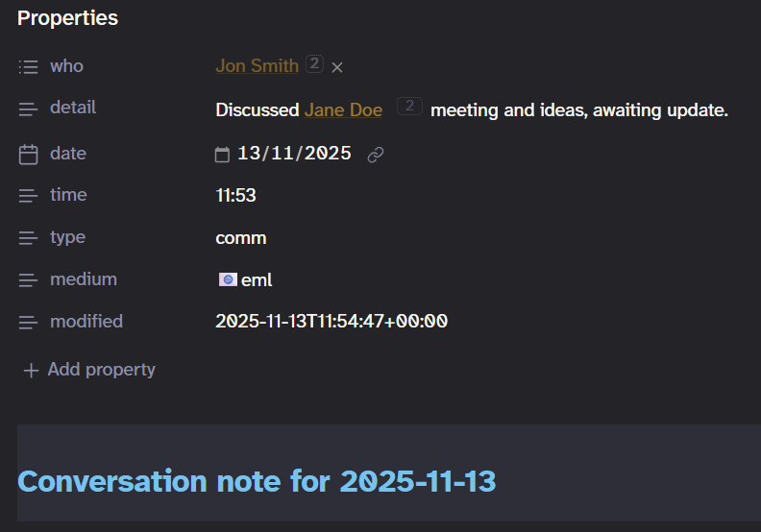Click the property icon beside modified
Image resolution: width=761 pixels, height=532 pixels.
(x=29, y=323)
